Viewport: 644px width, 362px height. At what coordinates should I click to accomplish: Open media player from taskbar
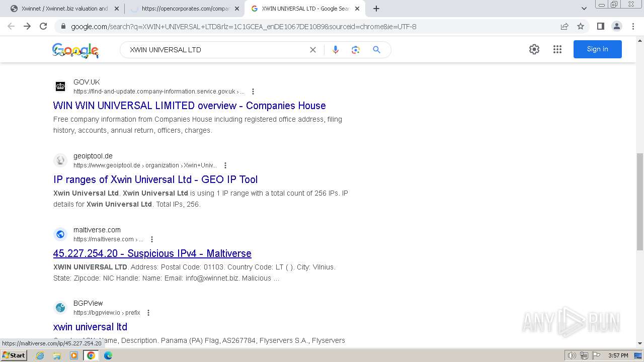[74, 355]
